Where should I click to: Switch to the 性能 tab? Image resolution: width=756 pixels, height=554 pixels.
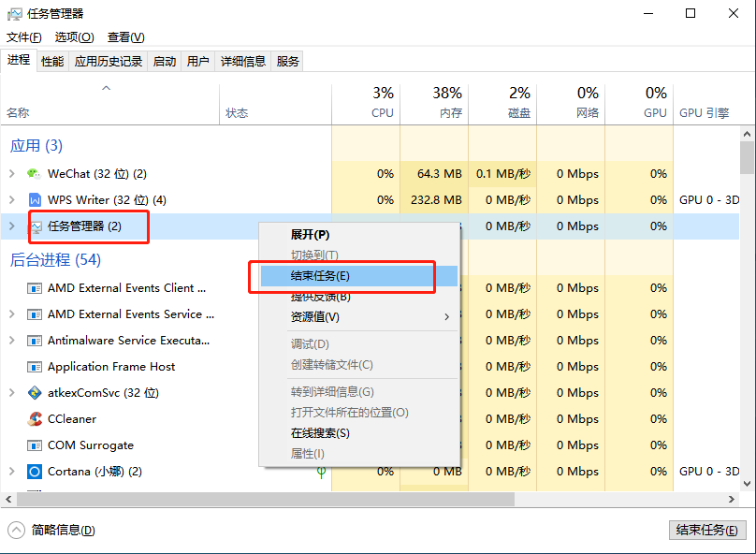coord(52,62)
